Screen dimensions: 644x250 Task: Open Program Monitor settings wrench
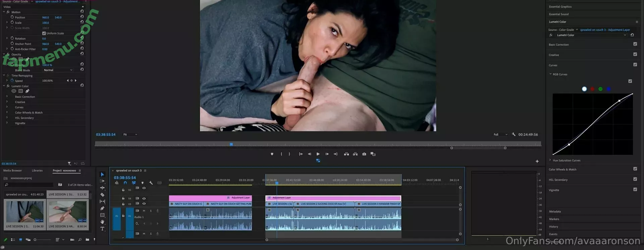pyautogui.click(x=514, y=134)
